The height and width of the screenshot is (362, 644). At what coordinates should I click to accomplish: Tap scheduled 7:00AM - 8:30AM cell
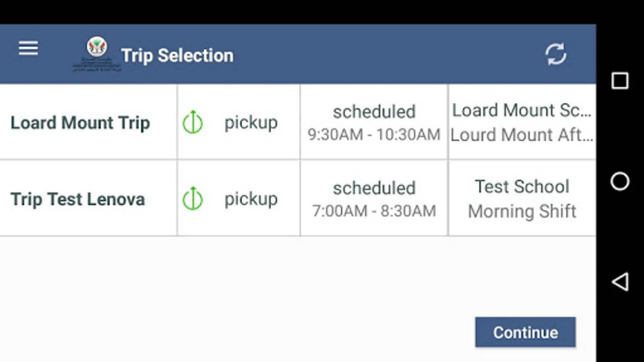pos(374,199)
